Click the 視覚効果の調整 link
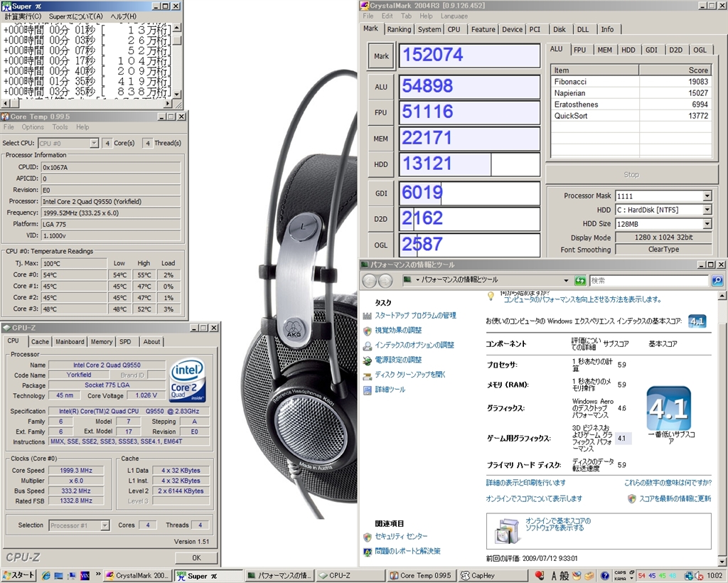 (398, 331)
